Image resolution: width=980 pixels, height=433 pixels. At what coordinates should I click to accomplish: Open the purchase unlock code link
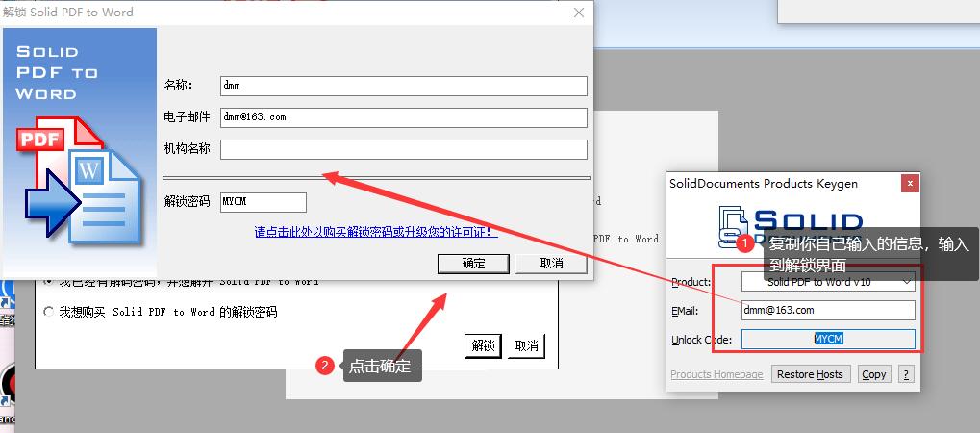(x=376, y=232)
